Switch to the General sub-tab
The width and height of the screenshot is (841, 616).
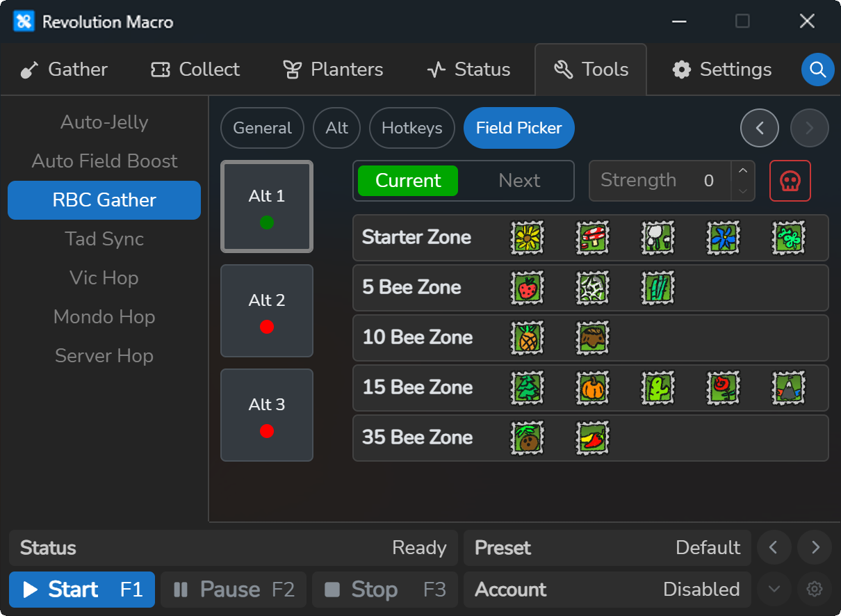pyautogui.click(x=262, y=128)
